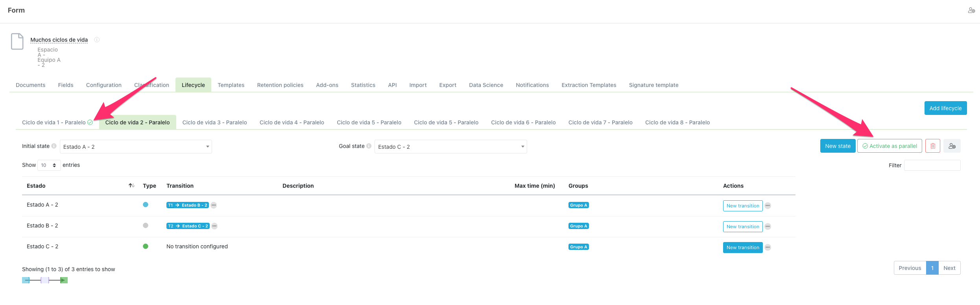The image size is (980, 305).
Task: Click the Add lifecycle button
Action: point(945,108)
